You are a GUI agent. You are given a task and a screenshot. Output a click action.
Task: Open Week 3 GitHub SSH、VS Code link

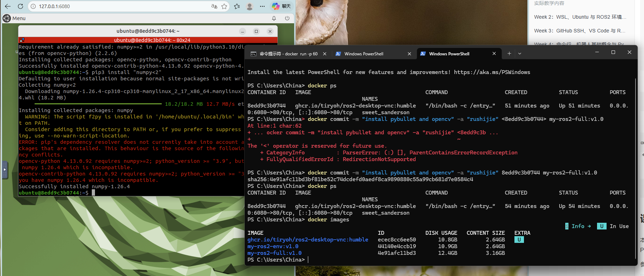580,31
